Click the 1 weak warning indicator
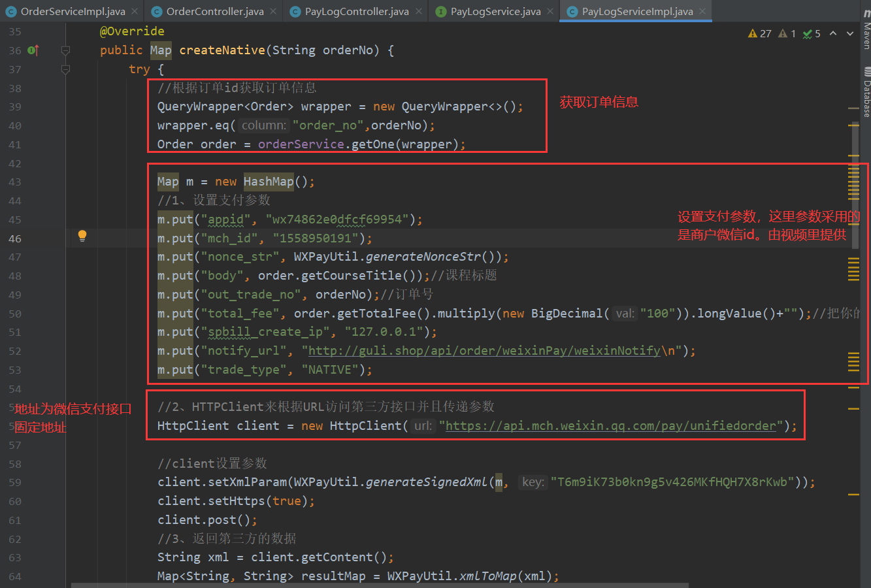 pos(787,33)
